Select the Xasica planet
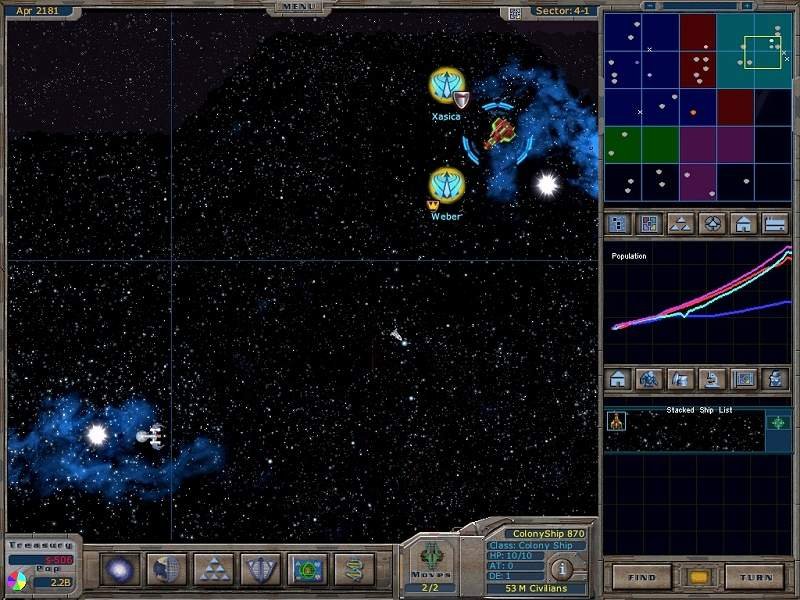This screenshot has width=800, height=600. (x=446, y=85)
